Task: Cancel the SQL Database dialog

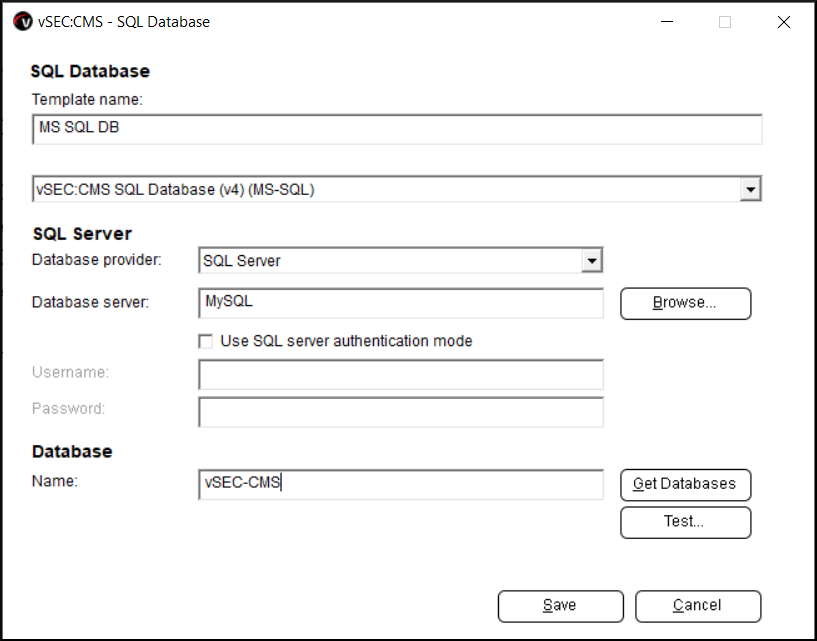Action: (x=698, y=606)
